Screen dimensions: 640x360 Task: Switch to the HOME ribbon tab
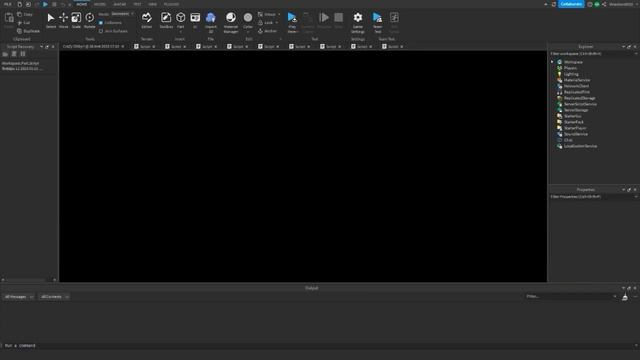82,4
